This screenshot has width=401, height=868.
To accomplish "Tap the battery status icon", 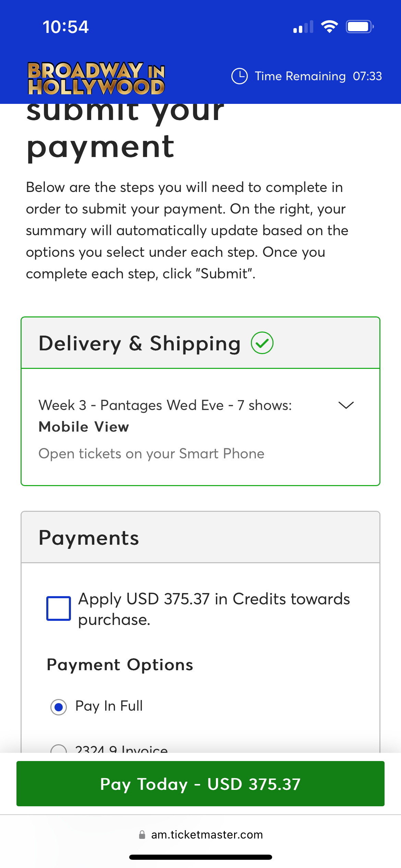I will (360, 27).
